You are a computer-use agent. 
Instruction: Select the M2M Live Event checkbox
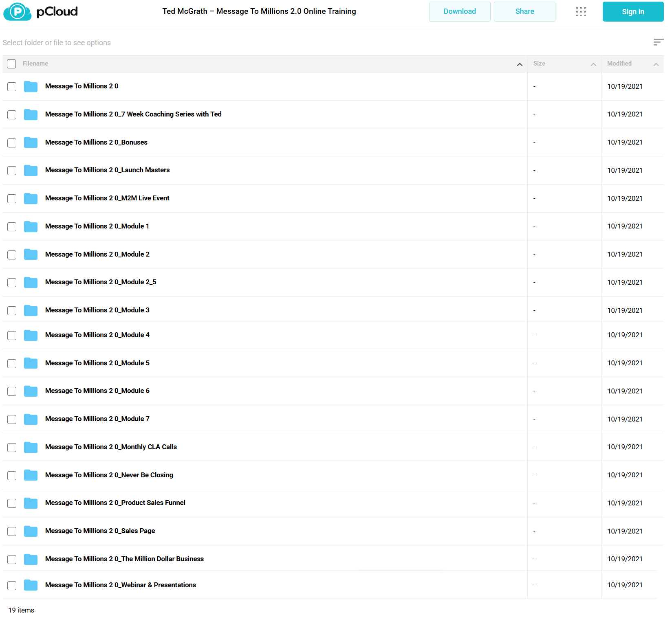(x=12, y=199)
